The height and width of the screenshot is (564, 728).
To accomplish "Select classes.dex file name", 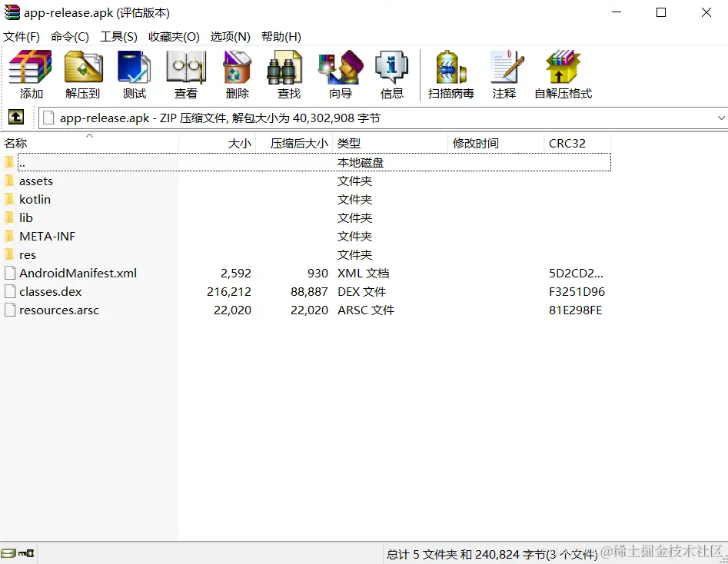I will 51,291.
